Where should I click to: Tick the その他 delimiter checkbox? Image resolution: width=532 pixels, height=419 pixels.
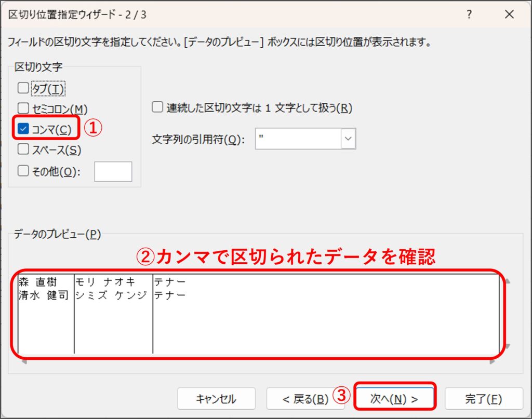(x=23, y=172)
